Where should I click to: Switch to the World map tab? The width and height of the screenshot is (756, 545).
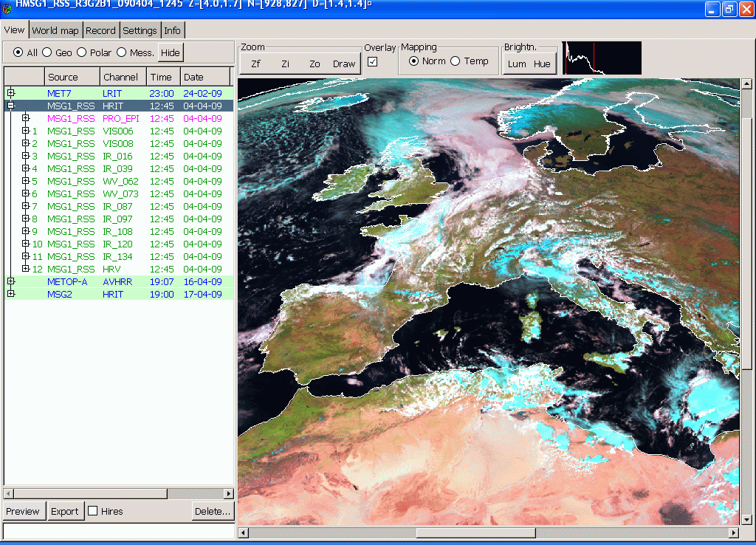[x=55, y=30]
